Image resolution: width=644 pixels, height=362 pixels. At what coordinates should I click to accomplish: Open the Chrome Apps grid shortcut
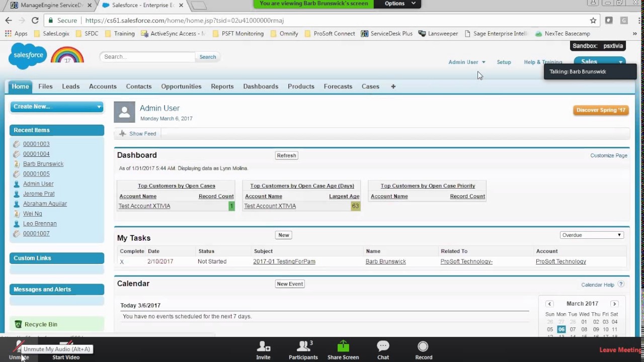pos(16,34)
